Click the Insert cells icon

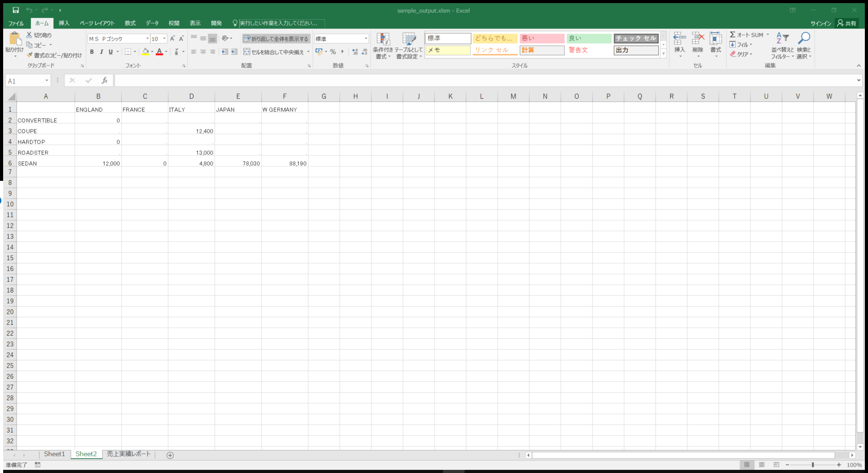click(x=679, y=39)
